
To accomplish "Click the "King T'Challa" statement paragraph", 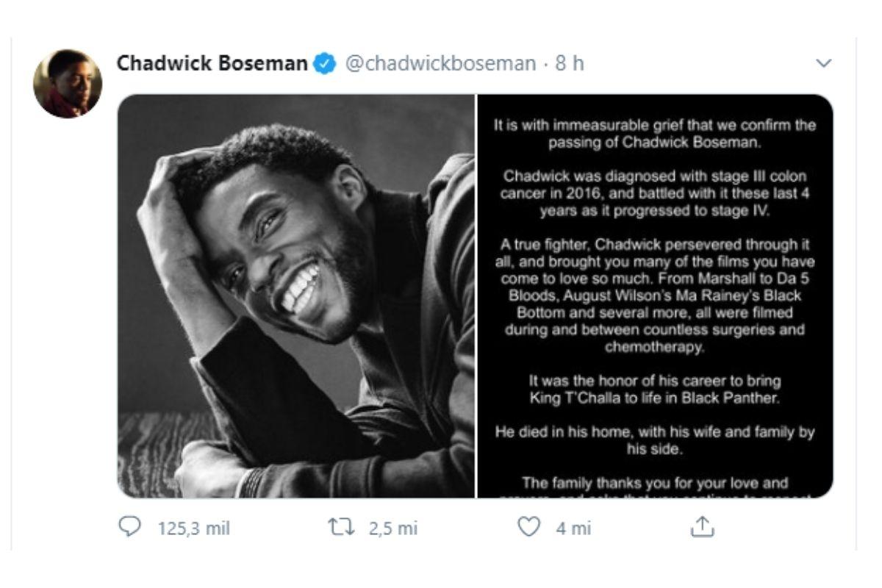I will (655, 390).
